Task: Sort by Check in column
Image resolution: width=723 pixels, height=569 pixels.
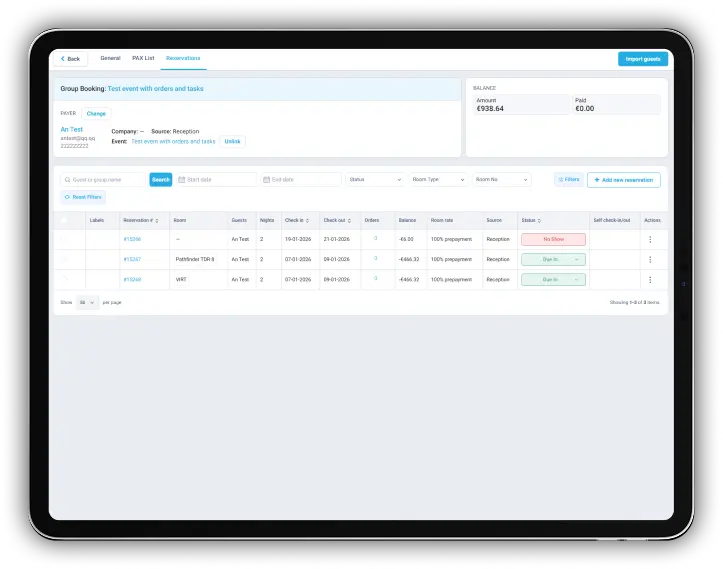Action: click(297, 220)
